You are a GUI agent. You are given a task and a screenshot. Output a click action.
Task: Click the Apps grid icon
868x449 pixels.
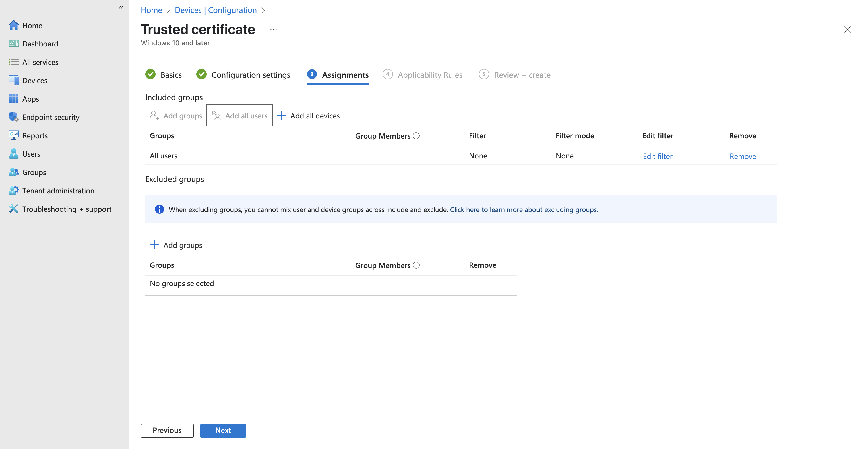point(13,99)
